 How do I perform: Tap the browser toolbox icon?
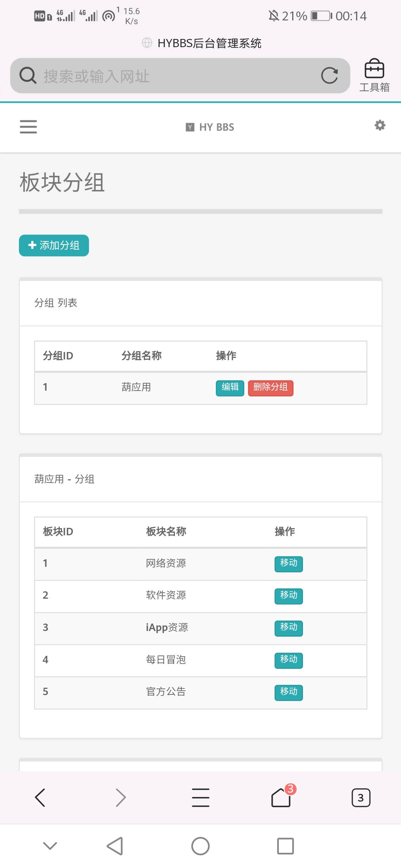click(374, 75)
